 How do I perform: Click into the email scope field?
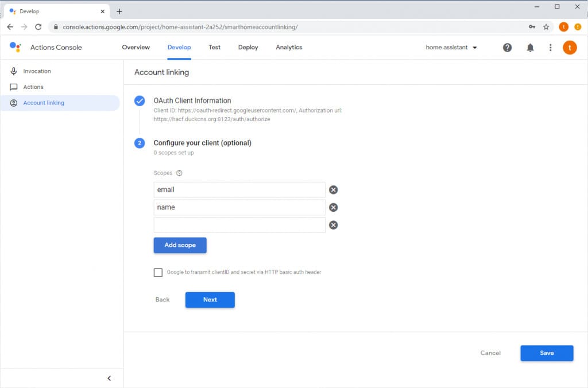pyautogui.click(x=239, y=189)
